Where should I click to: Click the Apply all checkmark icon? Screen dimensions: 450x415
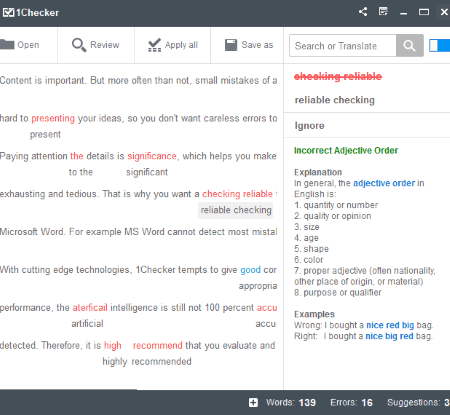[154, 45]
